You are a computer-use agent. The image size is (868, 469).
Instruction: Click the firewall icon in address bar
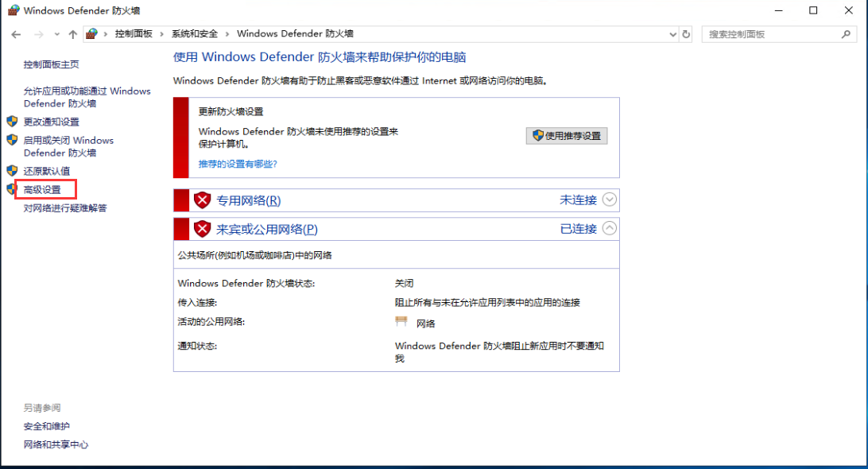[x=92, y=33]
